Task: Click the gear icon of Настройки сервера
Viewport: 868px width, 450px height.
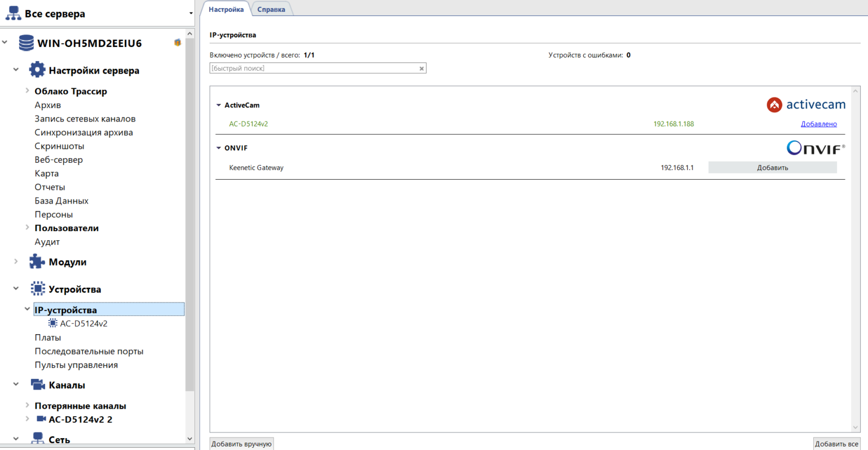Action: pyautogui.click(x=37, y=70)
